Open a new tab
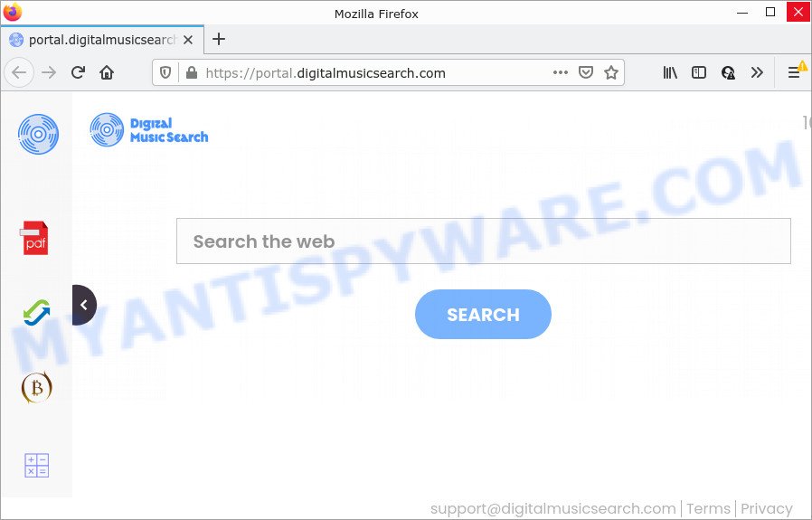 (x=219, y=39)
